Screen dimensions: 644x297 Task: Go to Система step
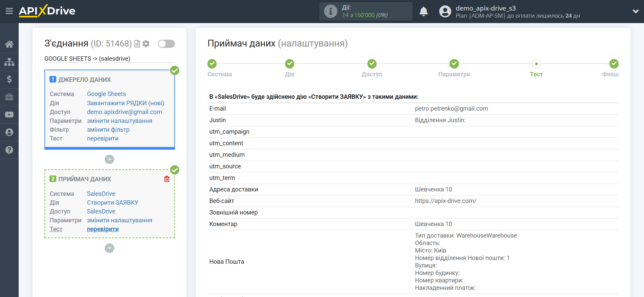pyautogui.click(x=212, y=63)
